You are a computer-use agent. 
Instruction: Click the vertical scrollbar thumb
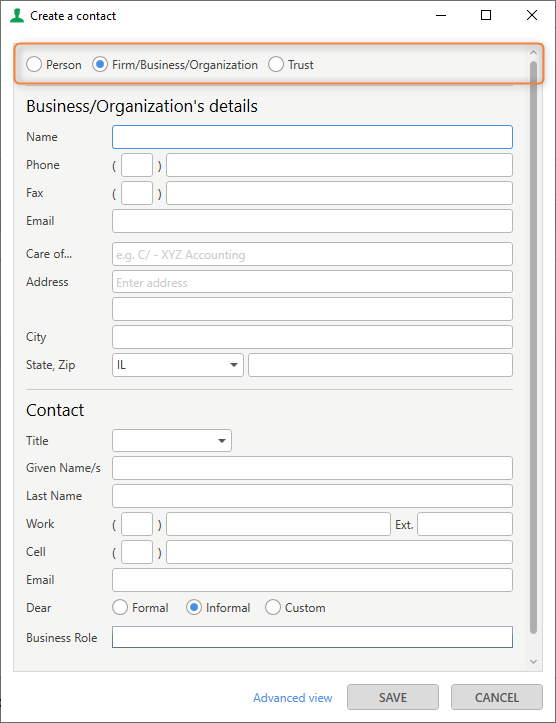click(x=533, y=347)
